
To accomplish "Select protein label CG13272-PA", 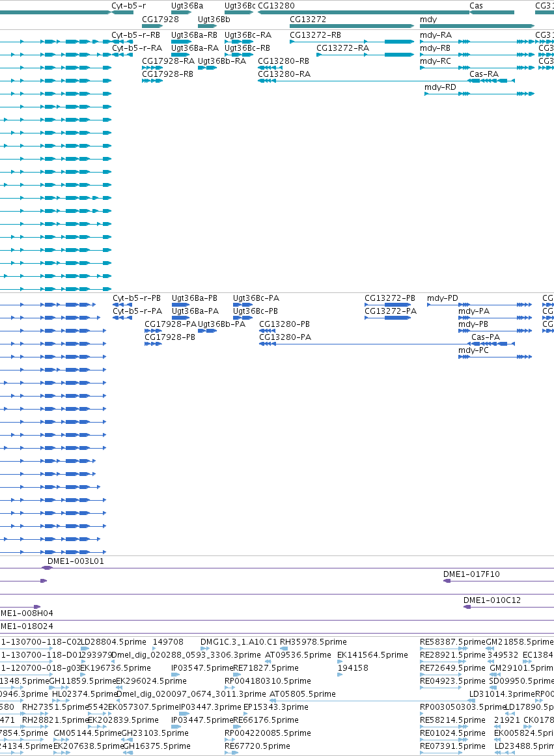I will [391, 311].
